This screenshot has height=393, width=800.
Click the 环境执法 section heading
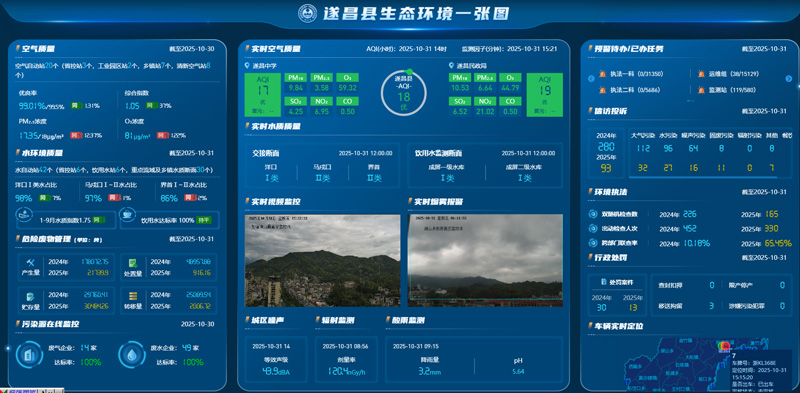click(x=611, y=192)
